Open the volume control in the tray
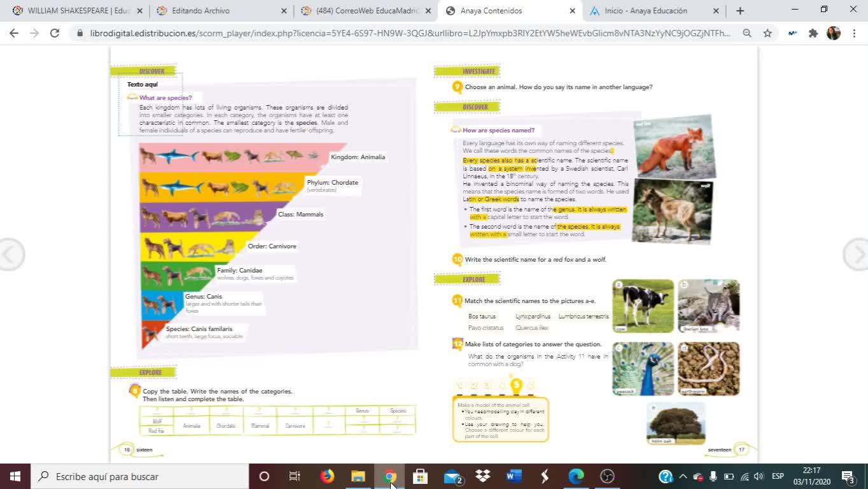This screenshot has width=868, height=489. click(759, 476)
